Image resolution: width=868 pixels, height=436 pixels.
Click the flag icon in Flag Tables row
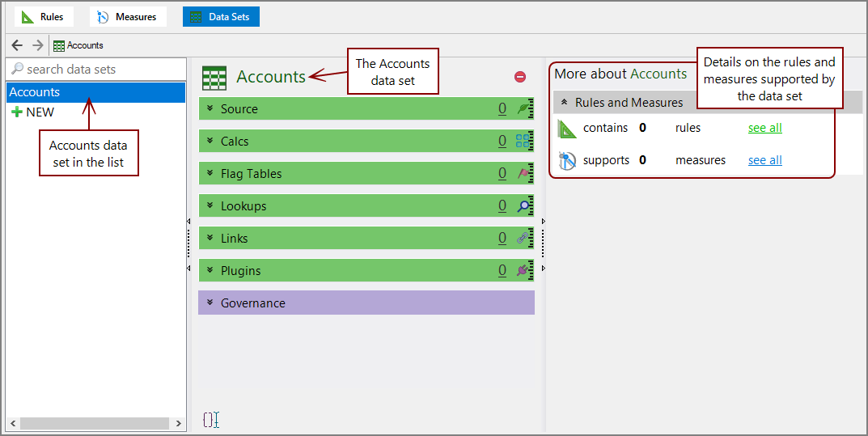tap(524, 174)
